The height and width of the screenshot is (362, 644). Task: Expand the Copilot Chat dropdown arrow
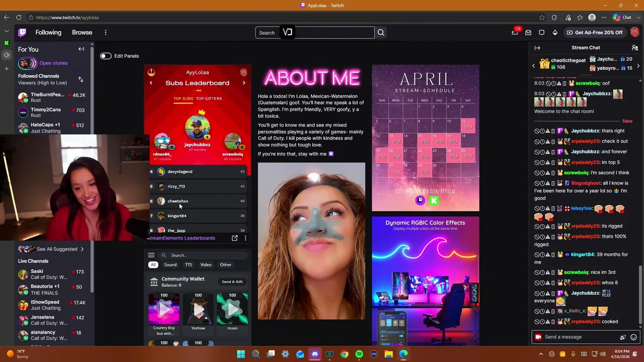tap(638, 17)
